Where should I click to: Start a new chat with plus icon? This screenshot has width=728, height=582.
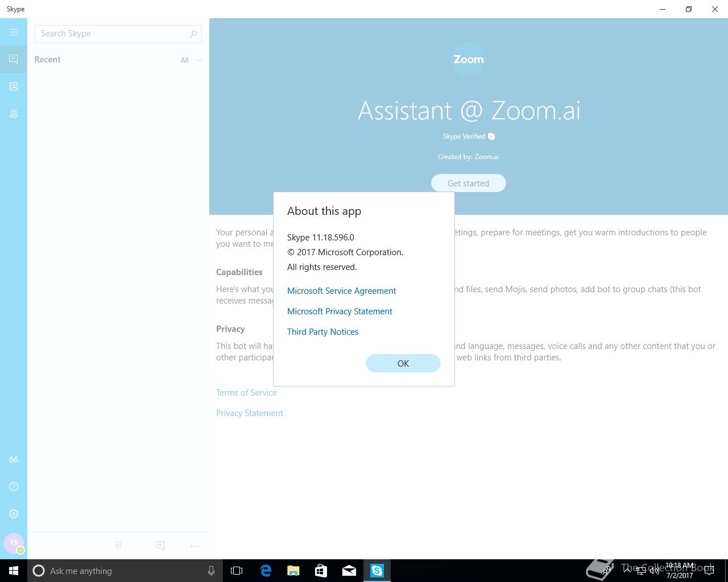[160, 546]
